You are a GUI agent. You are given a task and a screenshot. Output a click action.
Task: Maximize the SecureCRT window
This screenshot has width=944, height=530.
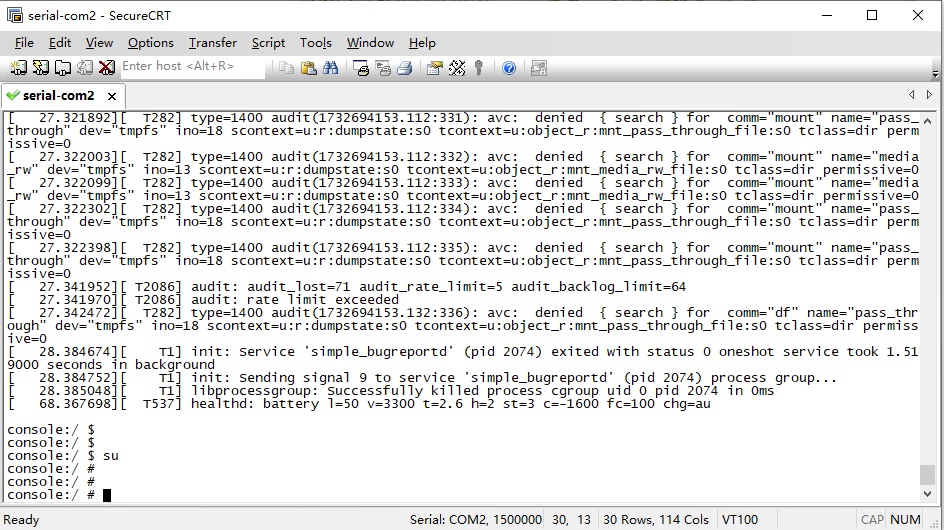click(x=872, y=15)
